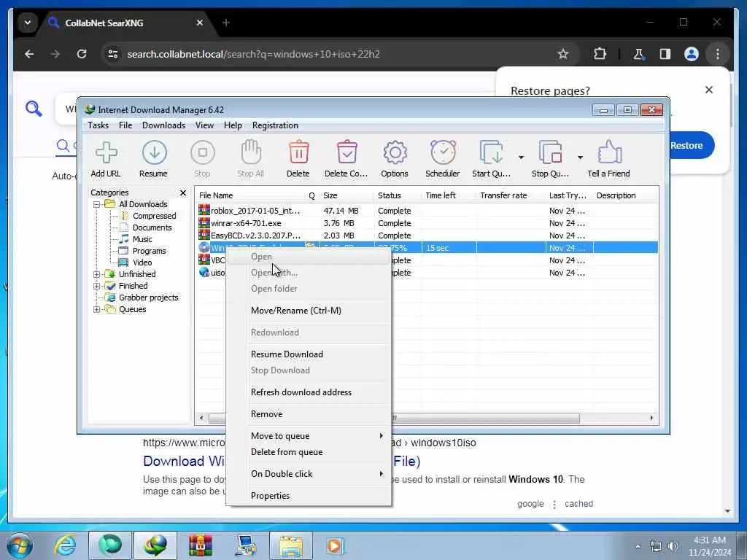747x560 pixels.
Task: Open a new Chrome tab
Action: [226, 23]
